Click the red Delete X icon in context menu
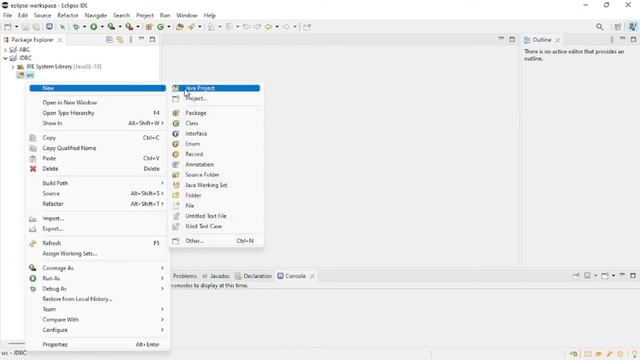This screenshot has height=360, width=640. coord(33,169)
